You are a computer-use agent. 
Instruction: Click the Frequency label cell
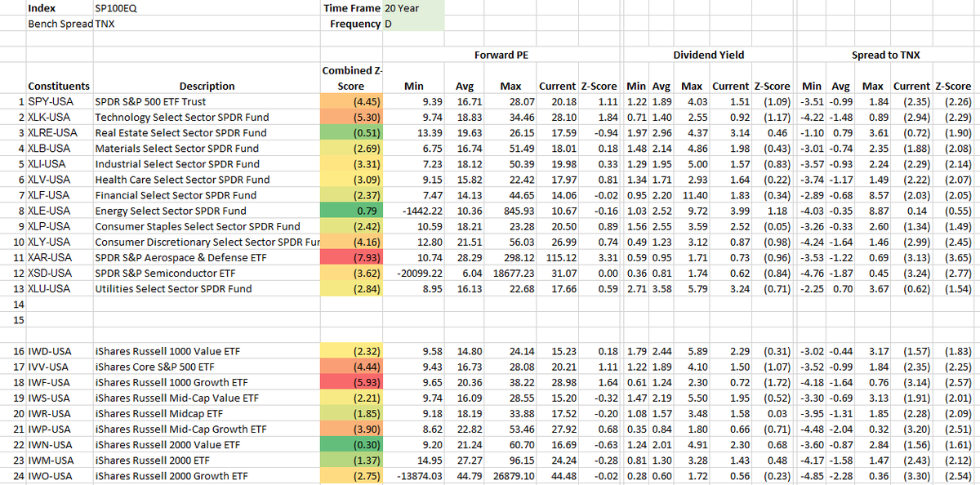353,24
